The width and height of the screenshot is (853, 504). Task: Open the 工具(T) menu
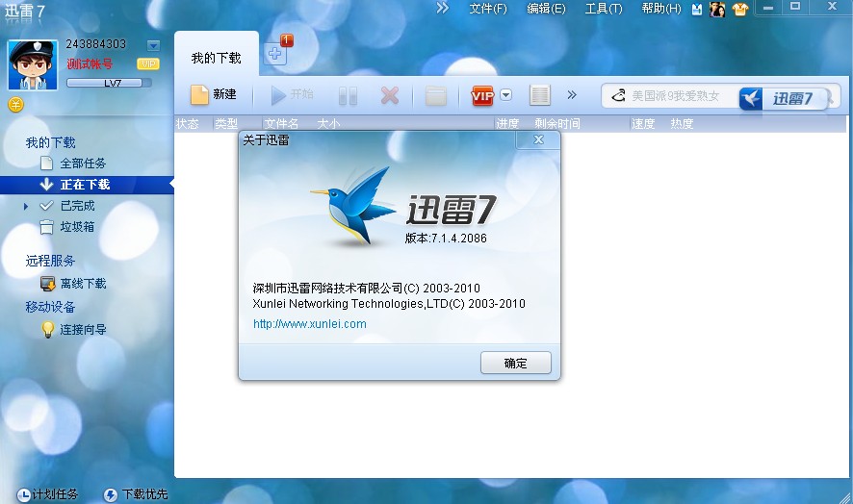(604, 9)
